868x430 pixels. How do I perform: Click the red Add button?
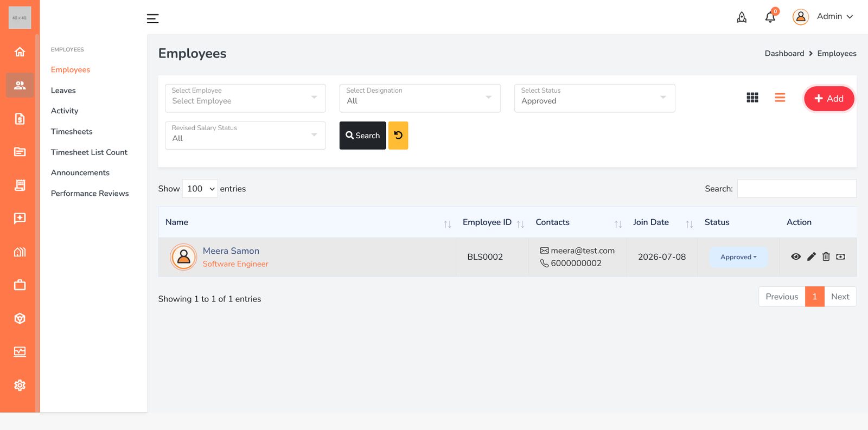[x=828, y=99]
